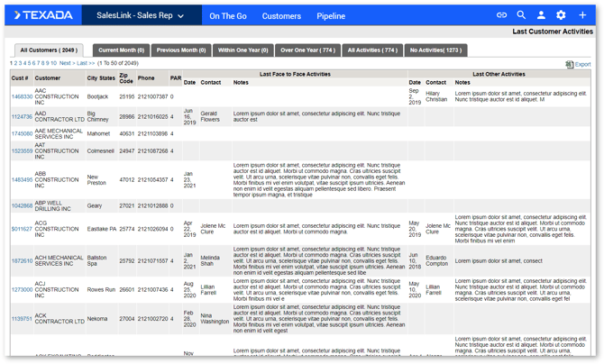Open search with the magnifier icon
Image resolution: width=604 pixels, height=364 pixels.
coord(521,15)
